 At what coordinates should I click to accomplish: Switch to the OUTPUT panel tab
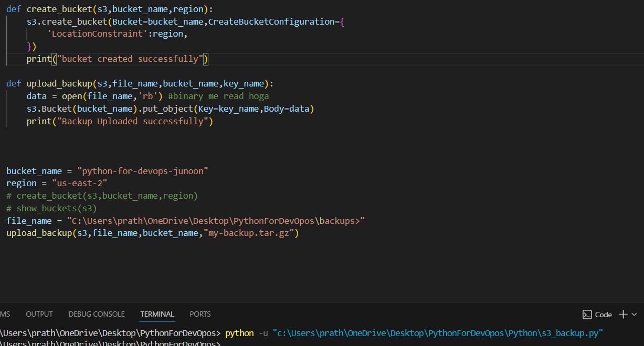[x=39, y=314]
